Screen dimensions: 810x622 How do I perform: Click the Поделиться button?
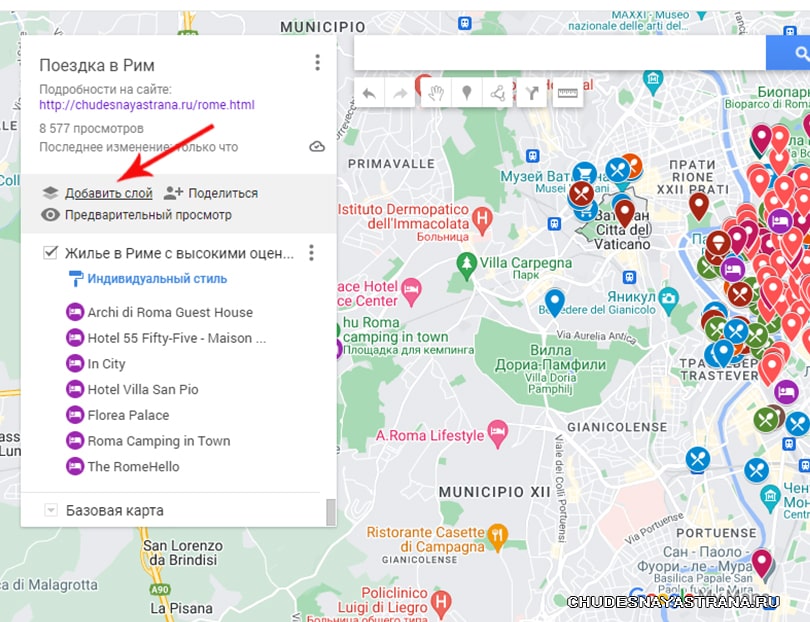point(223,193)
